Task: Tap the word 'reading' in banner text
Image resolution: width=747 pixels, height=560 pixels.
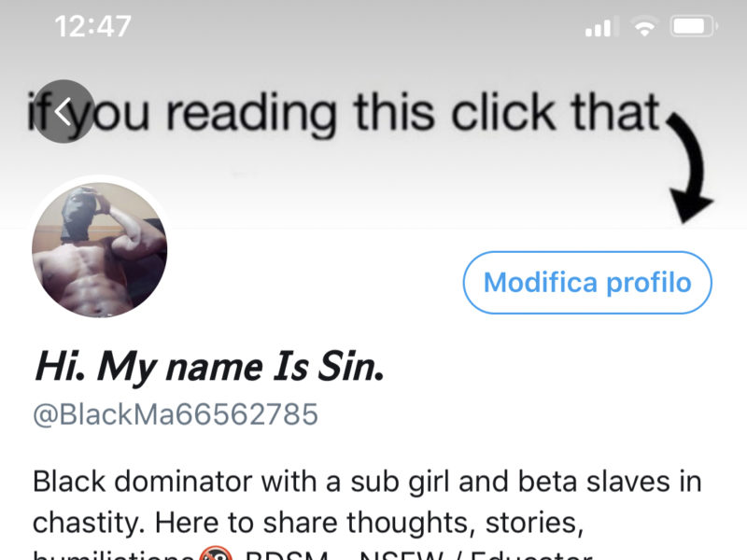Action: [x=251, y=113]
